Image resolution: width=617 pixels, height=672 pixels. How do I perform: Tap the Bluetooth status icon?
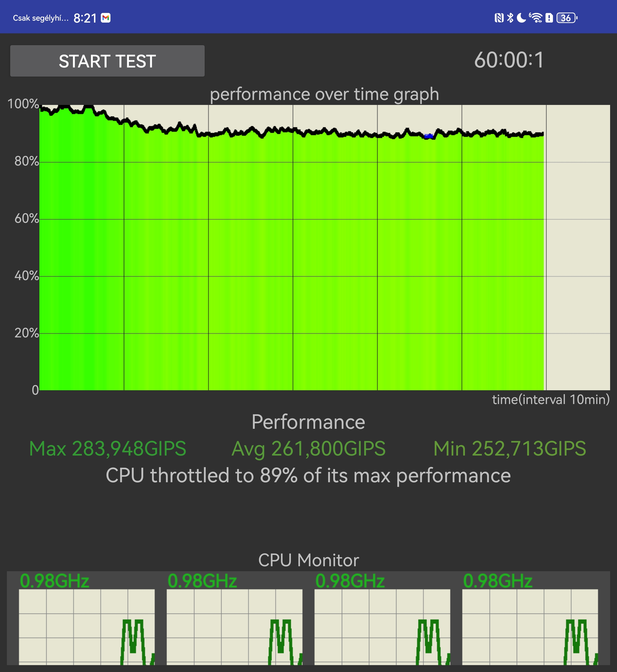[510, 18]
